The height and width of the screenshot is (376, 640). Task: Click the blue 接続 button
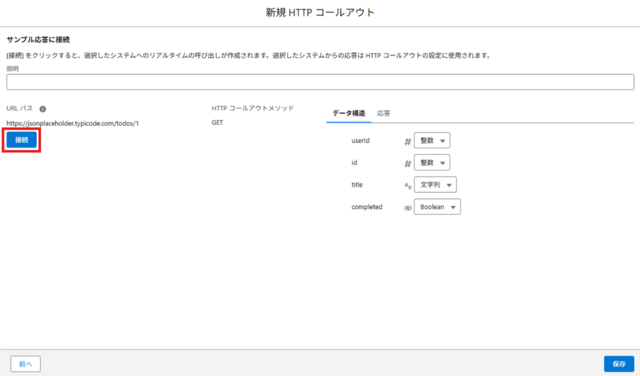(x=22, y=140)
